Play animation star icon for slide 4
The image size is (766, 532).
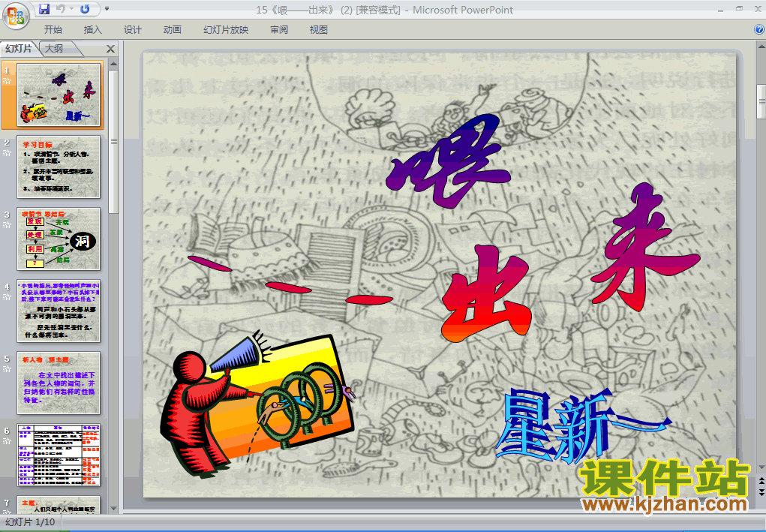[7, 297]
